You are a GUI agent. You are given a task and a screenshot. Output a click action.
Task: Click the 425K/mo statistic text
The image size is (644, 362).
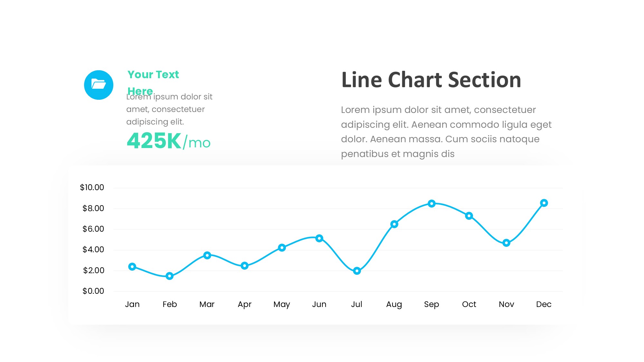pos(168,141)
